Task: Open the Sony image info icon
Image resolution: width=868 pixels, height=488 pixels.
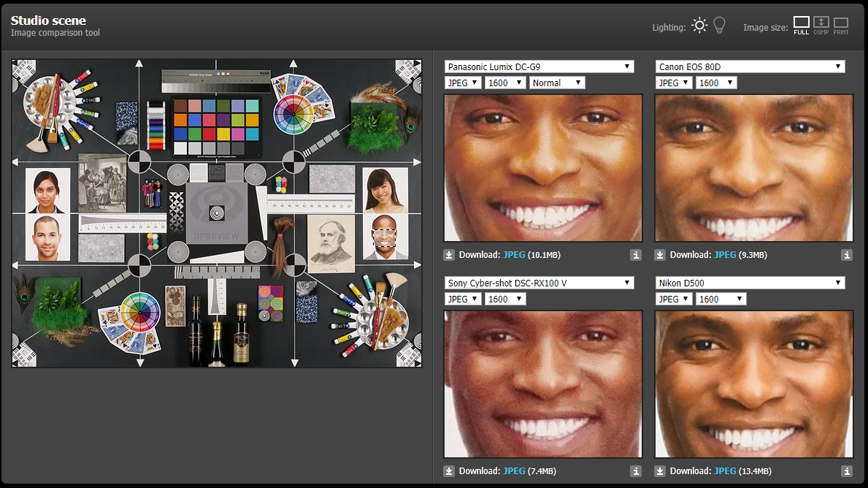Action: point(636,470)
